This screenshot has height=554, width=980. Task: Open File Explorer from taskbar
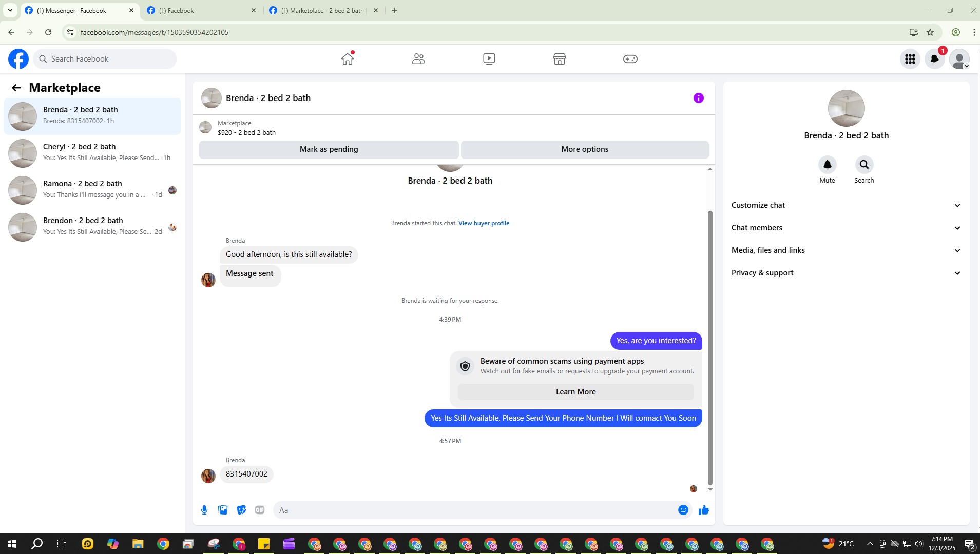click(138, 544)
